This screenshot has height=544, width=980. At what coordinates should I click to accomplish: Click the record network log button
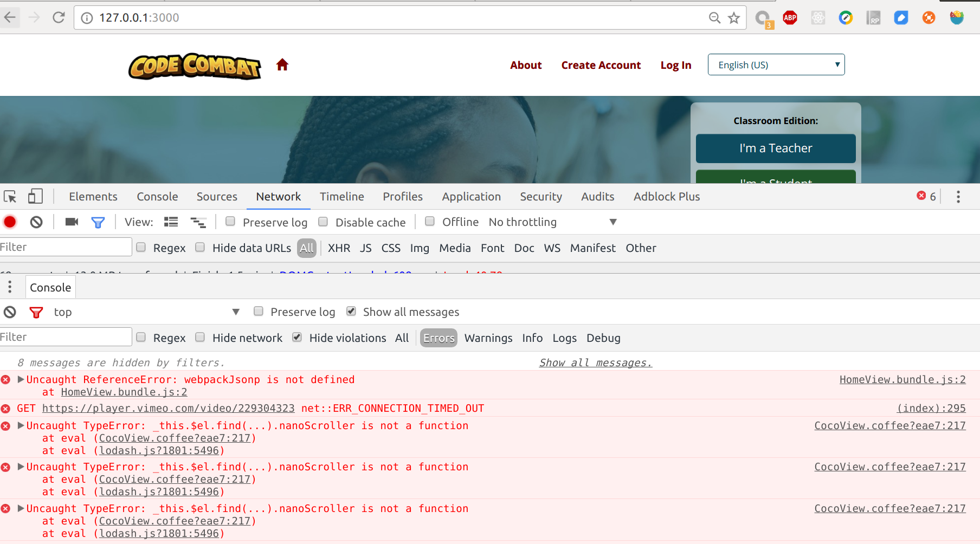(x=10, y=222)
